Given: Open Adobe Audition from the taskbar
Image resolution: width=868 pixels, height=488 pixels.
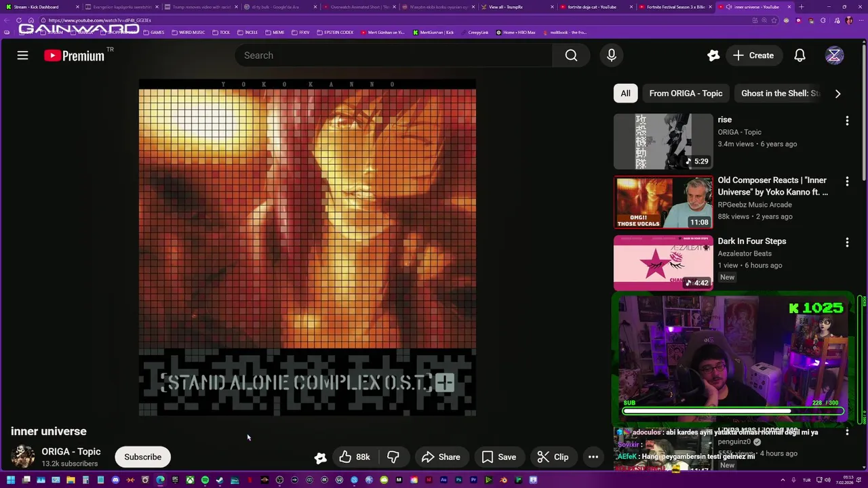Looking at the screenshot, I should (443, 480).
